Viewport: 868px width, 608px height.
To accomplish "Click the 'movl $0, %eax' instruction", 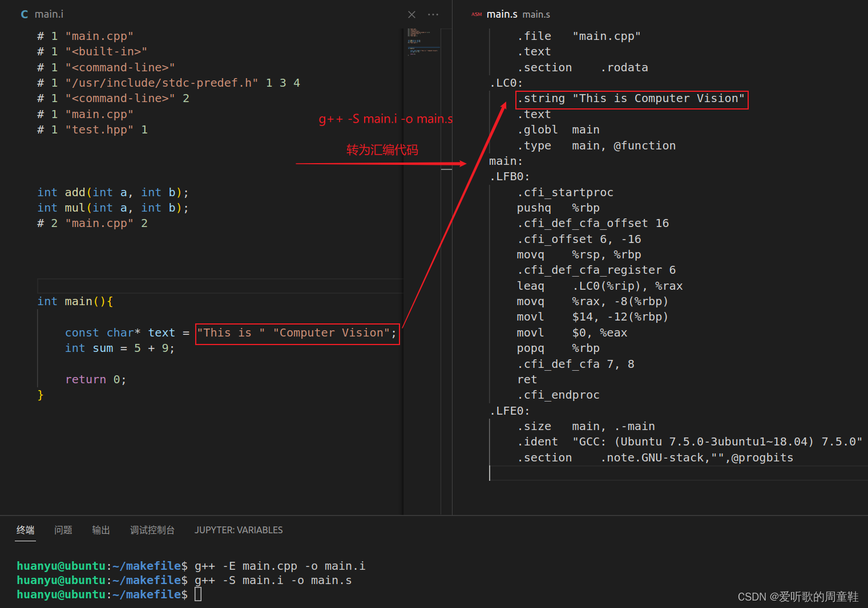I will [572, 333].
